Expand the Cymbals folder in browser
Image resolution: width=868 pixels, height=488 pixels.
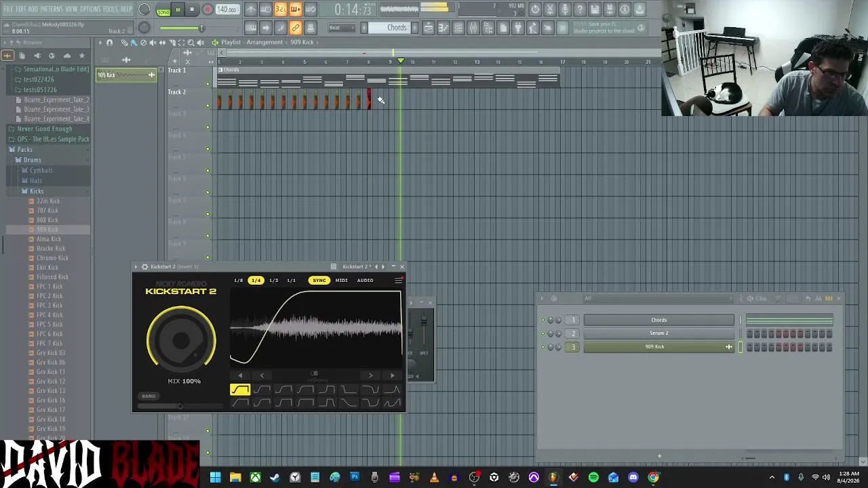pos(41,171)
